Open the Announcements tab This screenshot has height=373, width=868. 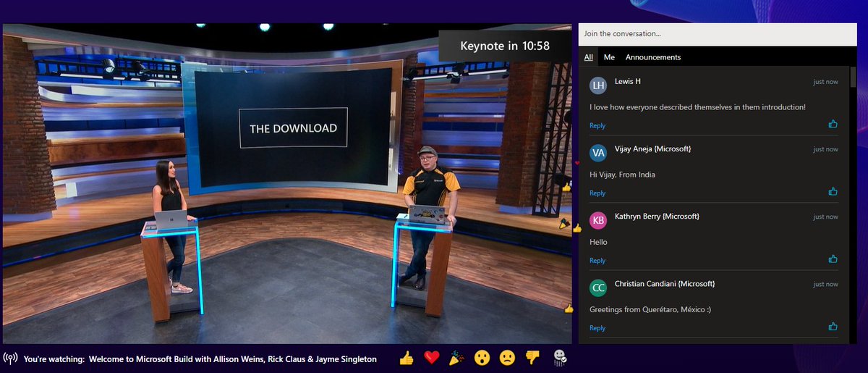pyautogui.click(x=653, y=57)
